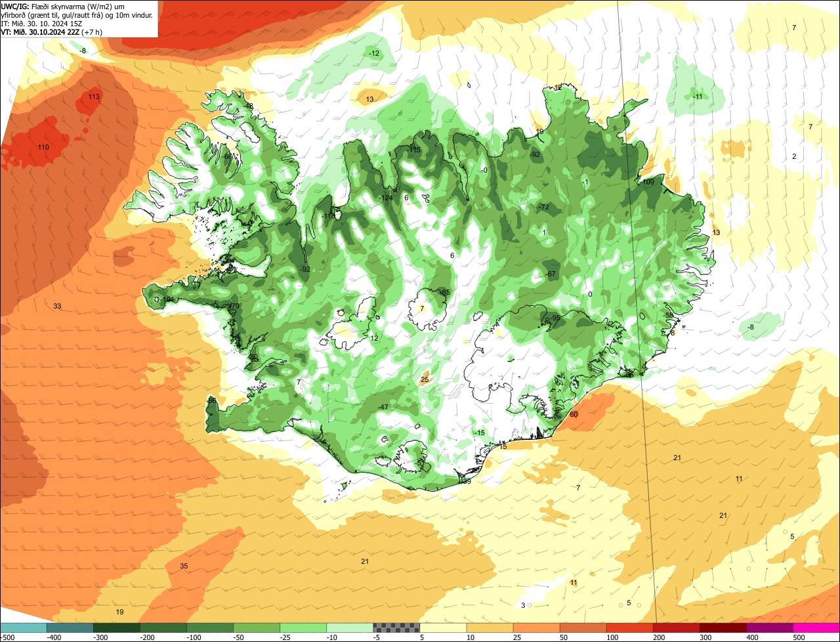Click the ocean value '35' in the southwest
This screenshot has width=840, height=642.
click(x=184, y=566)
